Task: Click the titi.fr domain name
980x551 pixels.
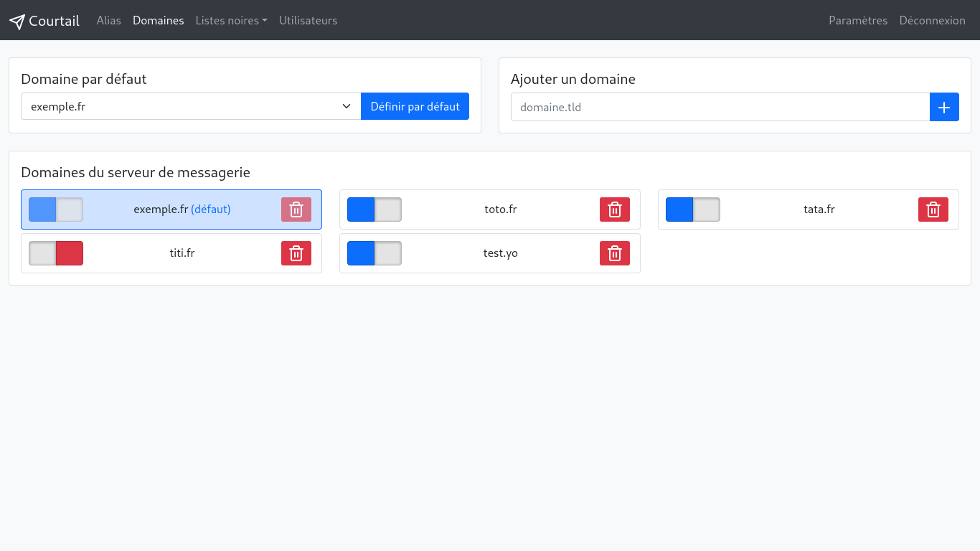Action: coord(182,253)
